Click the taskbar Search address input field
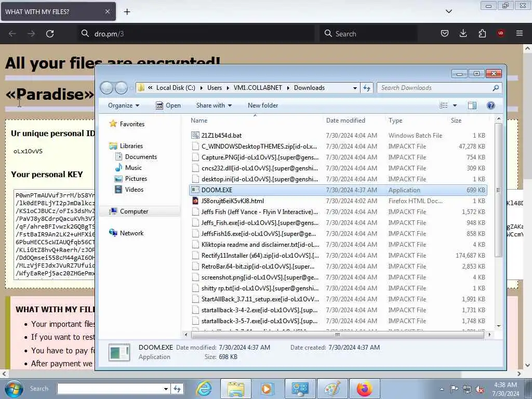Image resolution: width=532 pixels, height=399 pixels. pos(114,389)
